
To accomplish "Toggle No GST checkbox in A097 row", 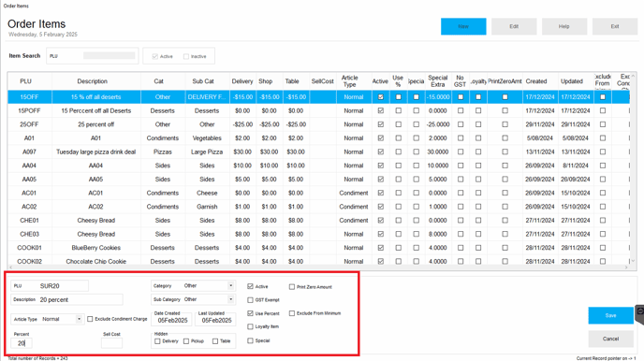I will pyautogui.click(x=461, y=152).
